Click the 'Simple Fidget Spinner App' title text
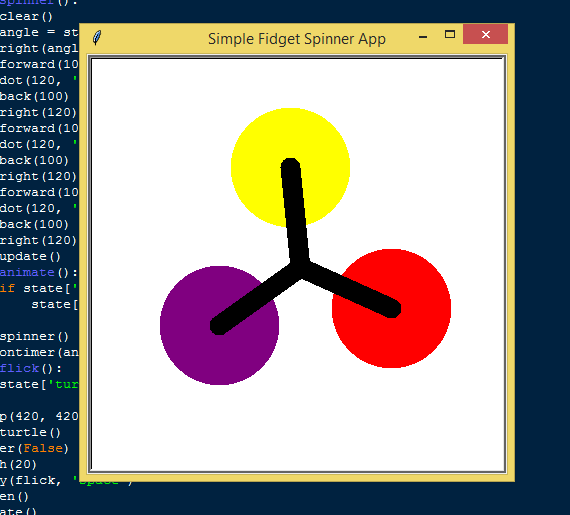The width and height of the screenshot is (570, 515). [x=297, y=39]
